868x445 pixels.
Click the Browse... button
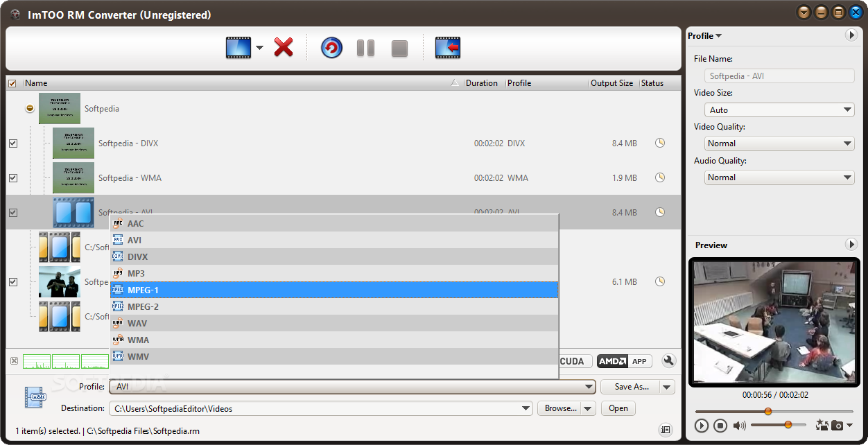click(559, 408)
